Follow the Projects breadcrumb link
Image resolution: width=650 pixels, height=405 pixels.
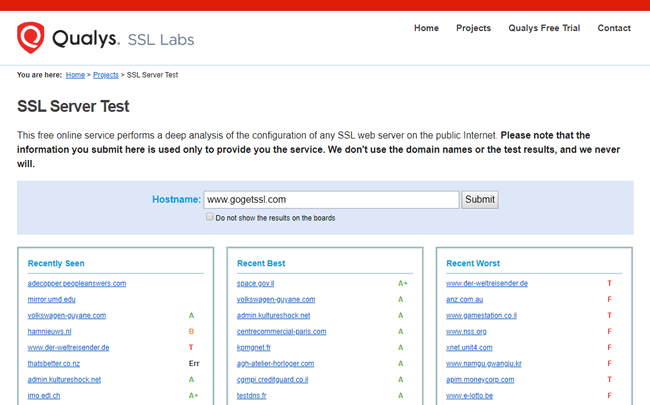[x=106, y=75]
